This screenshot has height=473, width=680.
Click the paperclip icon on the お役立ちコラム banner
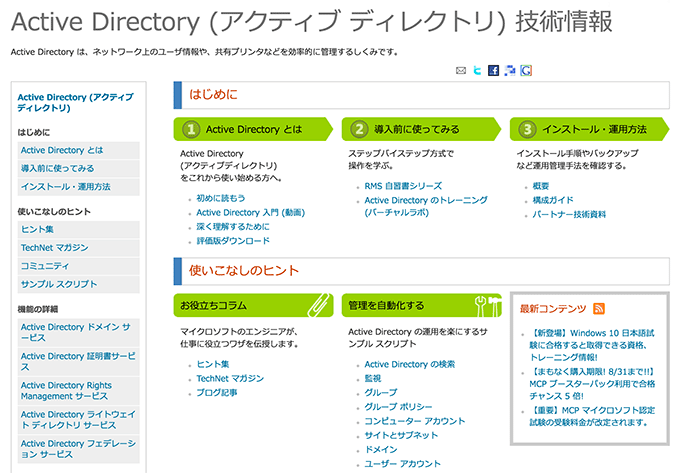pos(319,305)
